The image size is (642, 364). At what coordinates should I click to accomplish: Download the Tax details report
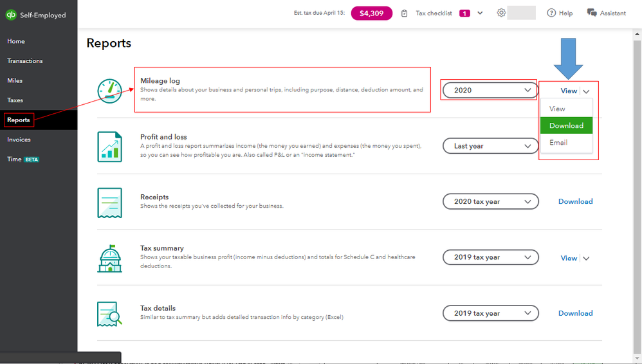point(575,313)
